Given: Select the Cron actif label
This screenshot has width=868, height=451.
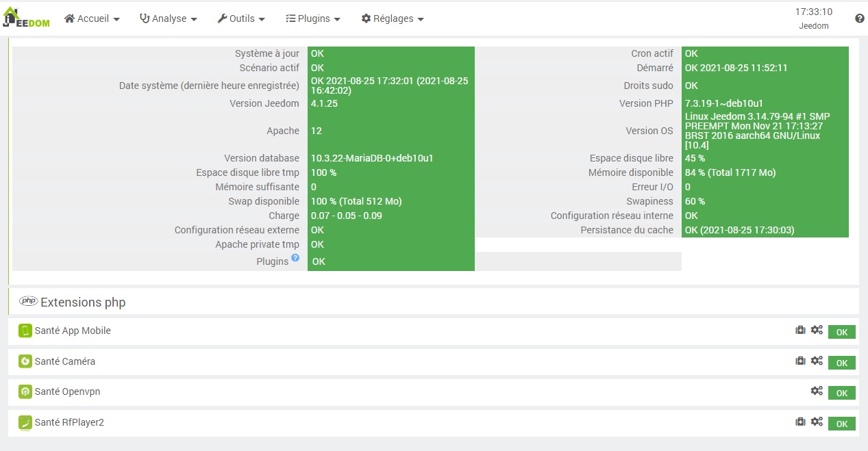Looking at the screenshot, I should (x=652, y=53).
